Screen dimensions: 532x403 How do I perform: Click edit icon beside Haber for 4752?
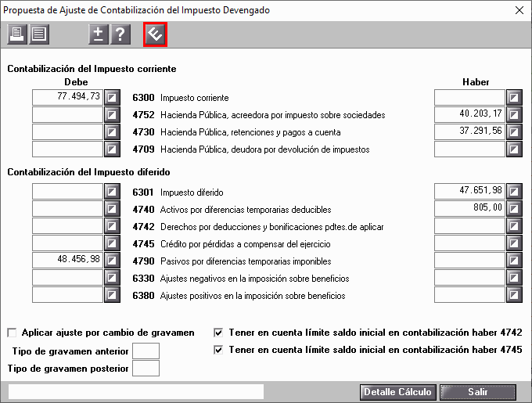514,115
